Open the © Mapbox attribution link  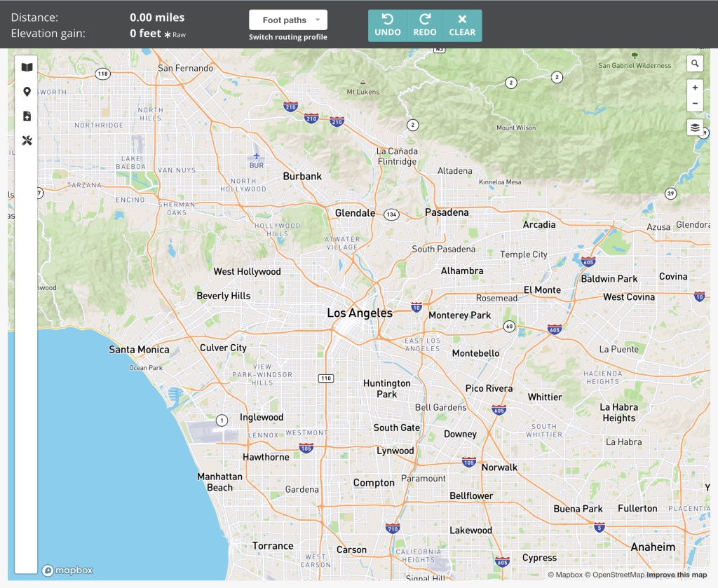tap(565, 575)
